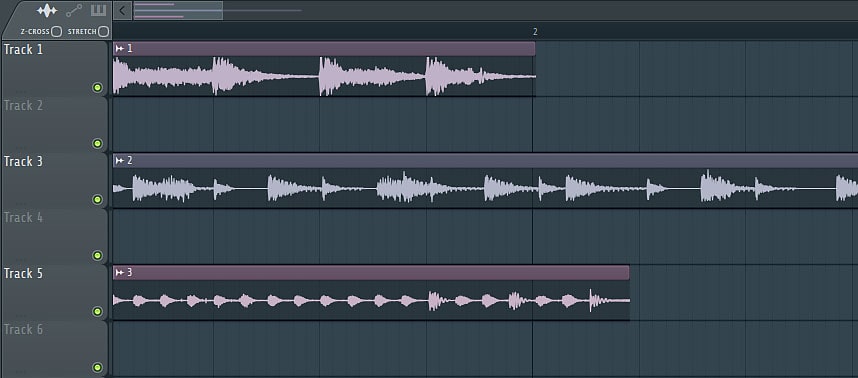Viewport: 858px width, 378px height.
Task: Select the Track 3 label
Action: click(x=23, y=162)
